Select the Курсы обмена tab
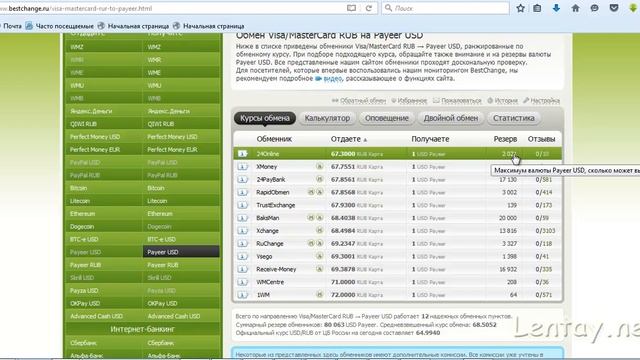Screen dimensions: 640x360 click(x=265, y=118)
